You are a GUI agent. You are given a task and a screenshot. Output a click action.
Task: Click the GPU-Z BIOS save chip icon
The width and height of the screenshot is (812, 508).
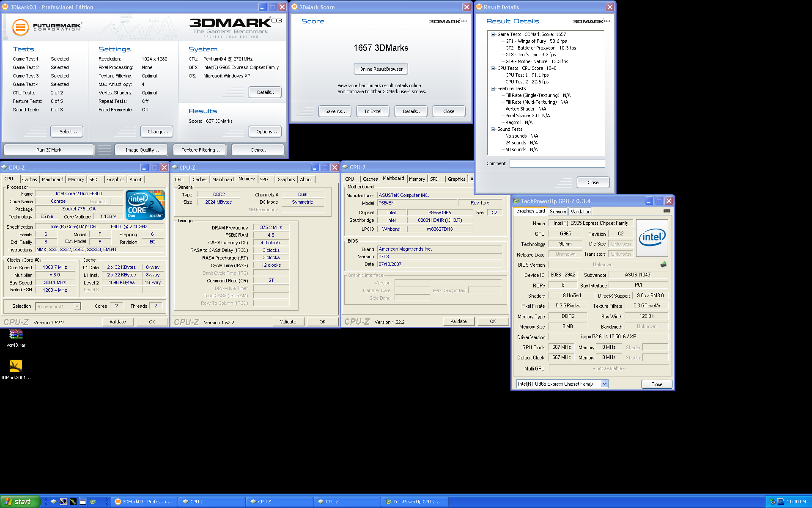(x=664, y=265)
